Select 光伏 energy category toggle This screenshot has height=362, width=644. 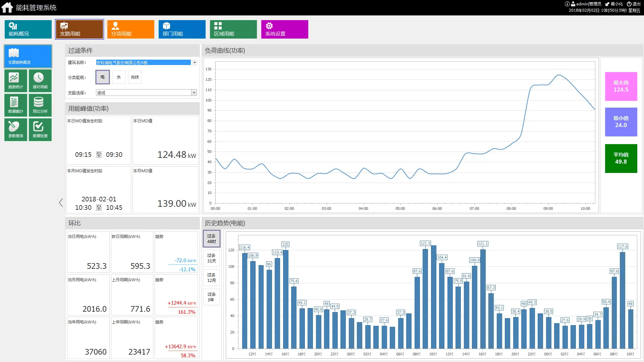tap(135, 77)
